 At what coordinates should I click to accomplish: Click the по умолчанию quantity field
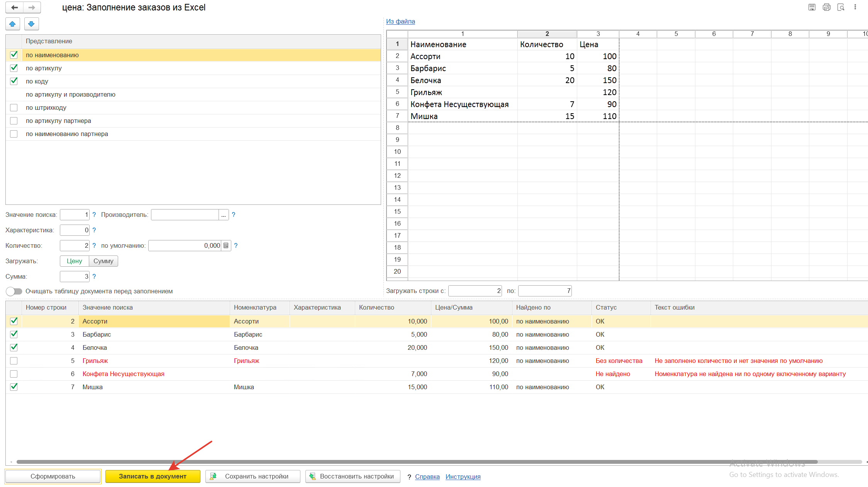pyautogui.click(x=185, y=245)
